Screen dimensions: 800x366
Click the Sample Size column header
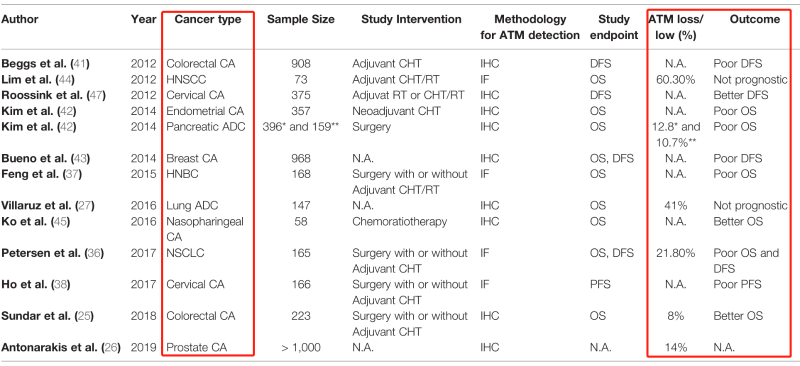click(x=301, y=19)
